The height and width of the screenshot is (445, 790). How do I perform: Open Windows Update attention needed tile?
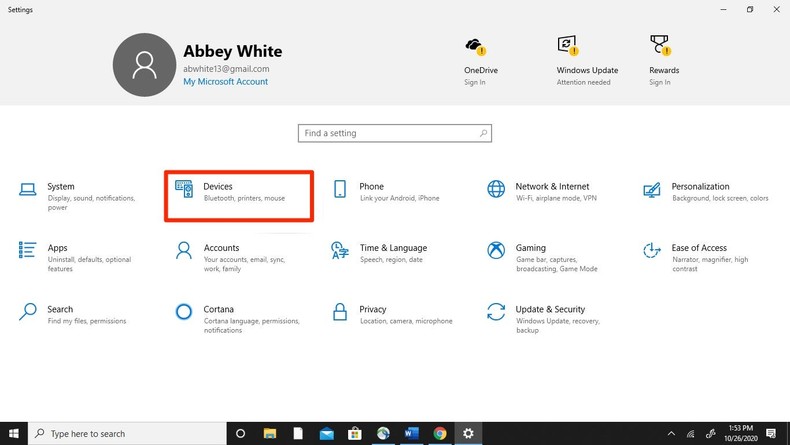point(587,60)
